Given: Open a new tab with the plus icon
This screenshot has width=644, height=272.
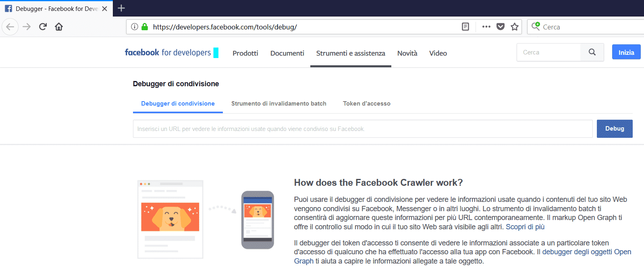Looking at the screenshot, I should 121,8.
